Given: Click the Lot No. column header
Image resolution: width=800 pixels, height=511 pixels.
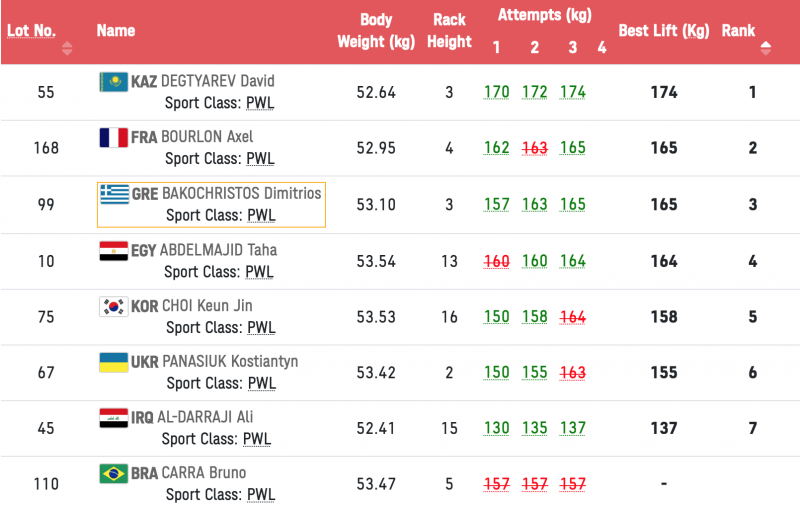Looking at the screenshot, I should [x=31, y=30].
